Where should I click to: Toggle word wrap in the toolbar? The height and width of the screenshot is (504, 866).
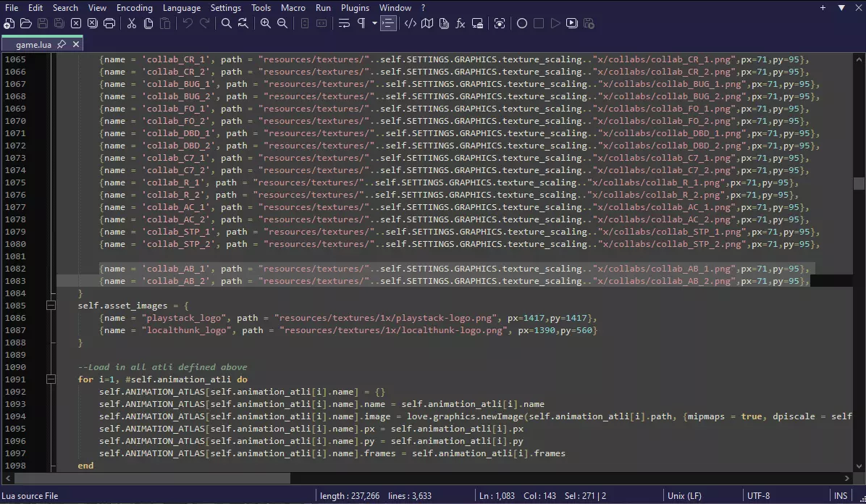click(x=344, y=23)
